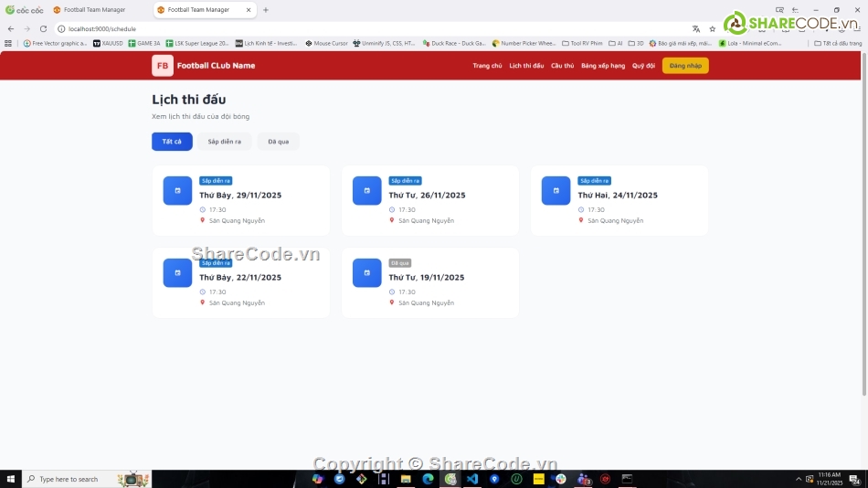Open GAME 3A bookmark

click(x=144, y=43)
